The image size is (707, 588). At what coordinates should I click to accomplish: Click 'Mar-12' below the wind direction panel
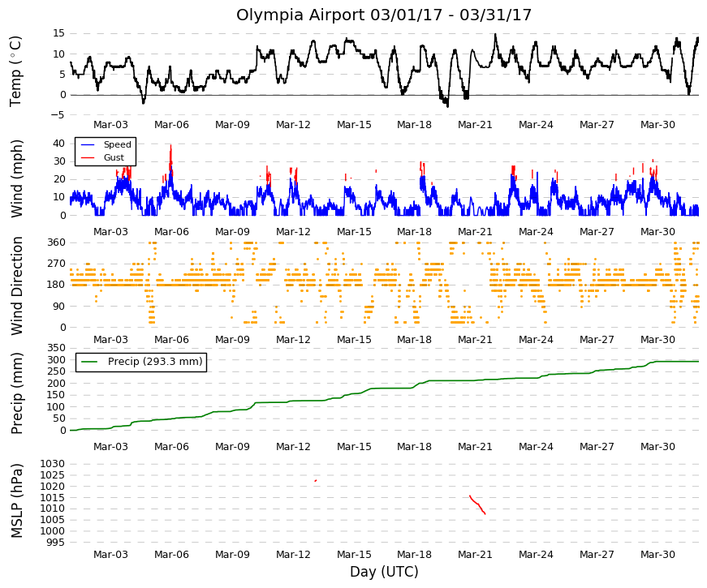tap(293, 340)
